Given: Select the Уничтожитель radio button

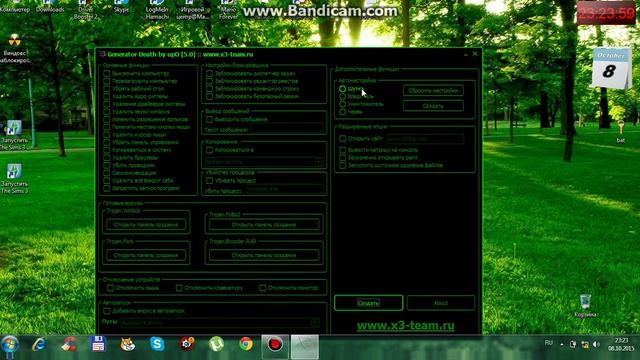Looking at the screenshot, I should tap(342, 104).
